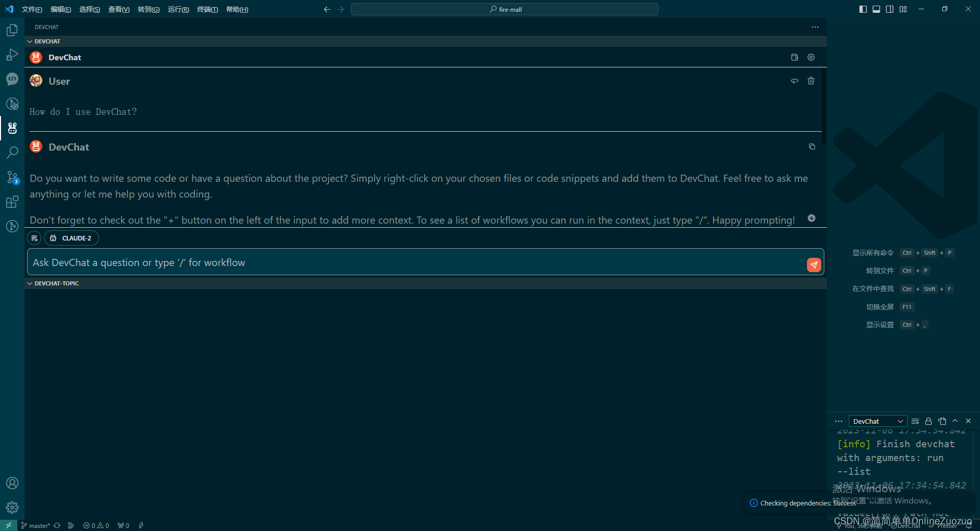The height and width of the screenshot is (531, 980).
Task: Open the 转到(G) menu
Action: 149,9
